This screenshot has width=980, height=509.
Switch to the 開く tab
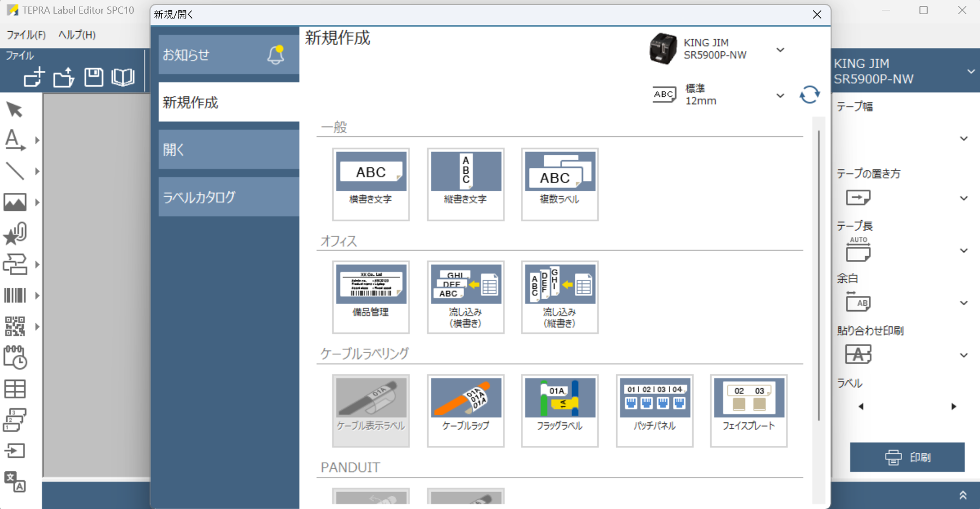[x=229, y=149]
